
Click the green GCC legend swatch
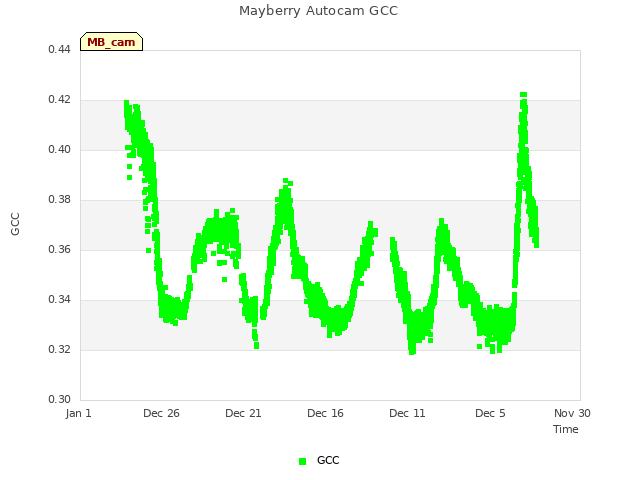[x=302, y=461]
